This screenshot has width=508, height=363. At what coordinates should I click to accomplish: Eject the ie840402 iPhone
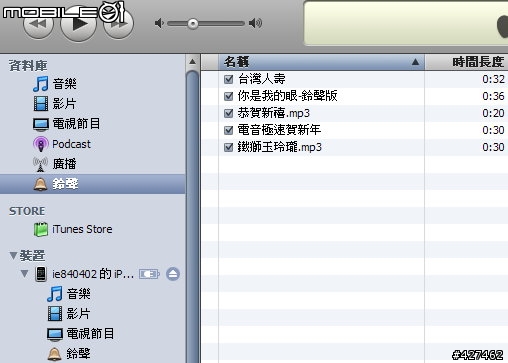point(173,274)
